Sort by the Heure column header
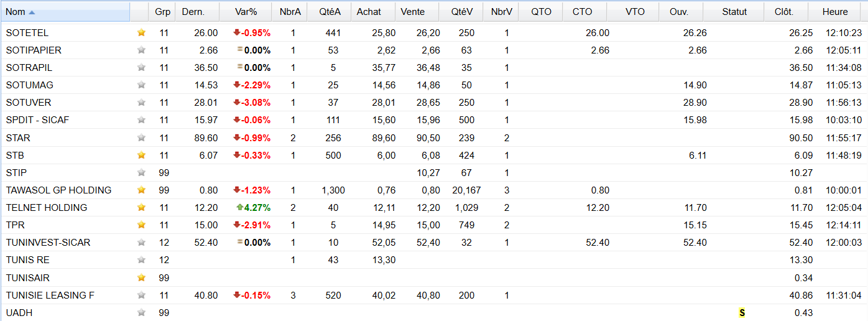Screen dimensions: 868x321 click(835, 12)
